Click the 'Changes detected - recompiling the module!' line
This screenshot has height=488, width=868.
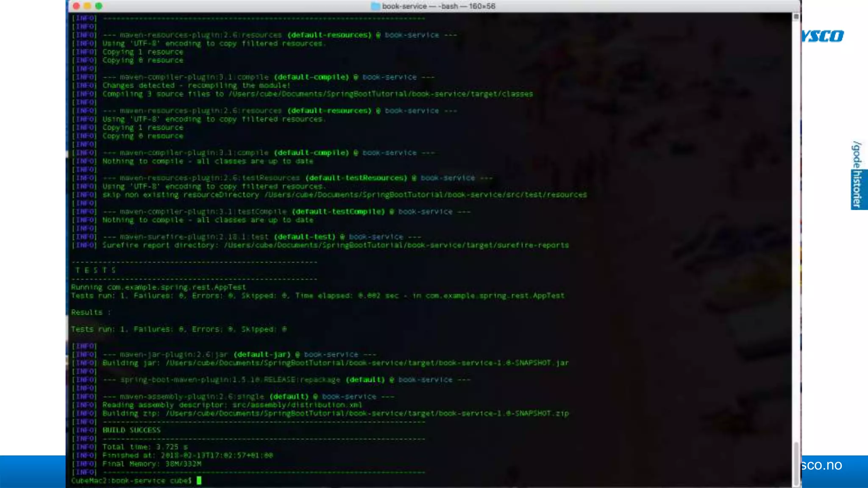click(196, 86)
